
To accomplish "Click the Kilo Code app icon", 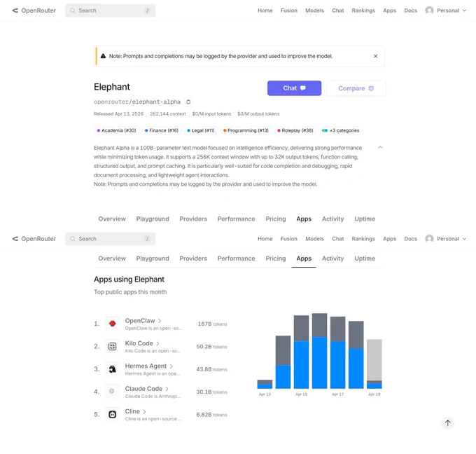I will [112, 346].
